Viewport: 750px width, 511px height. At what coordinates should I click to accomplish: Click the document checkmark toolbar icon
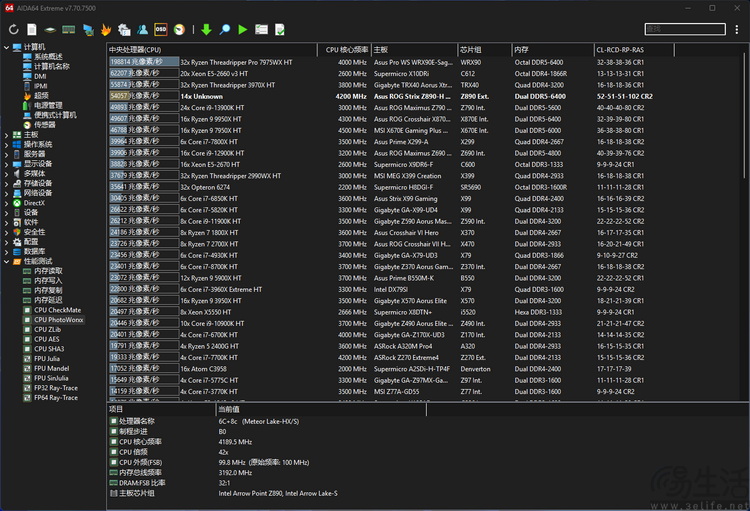pos(280,30)
